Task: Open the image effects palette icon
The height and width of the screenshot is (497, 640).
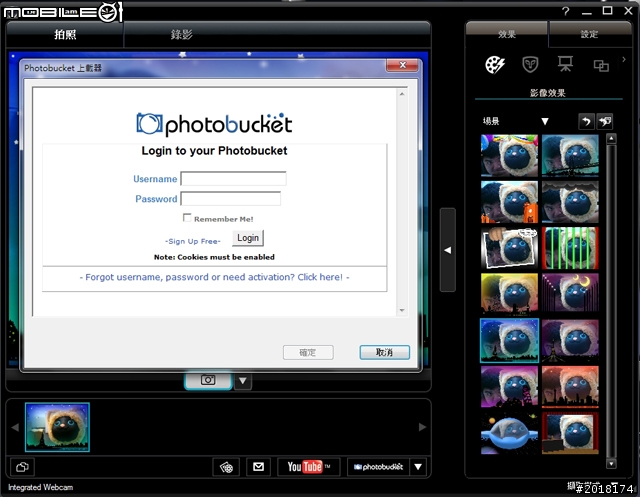Action: (495, 64)
